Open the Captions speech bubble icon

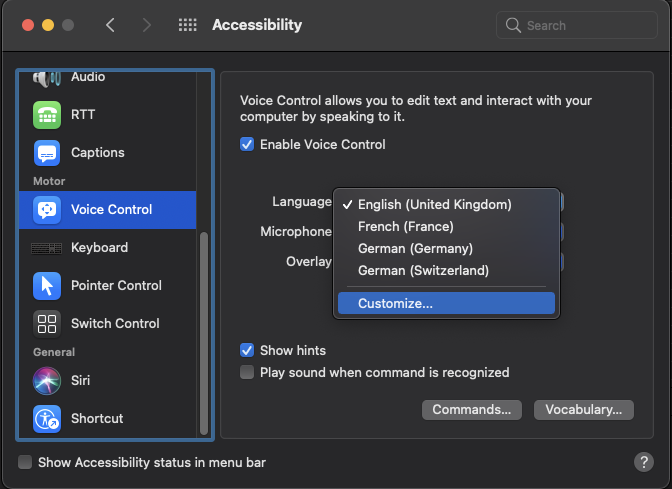(x=47, y=153)
